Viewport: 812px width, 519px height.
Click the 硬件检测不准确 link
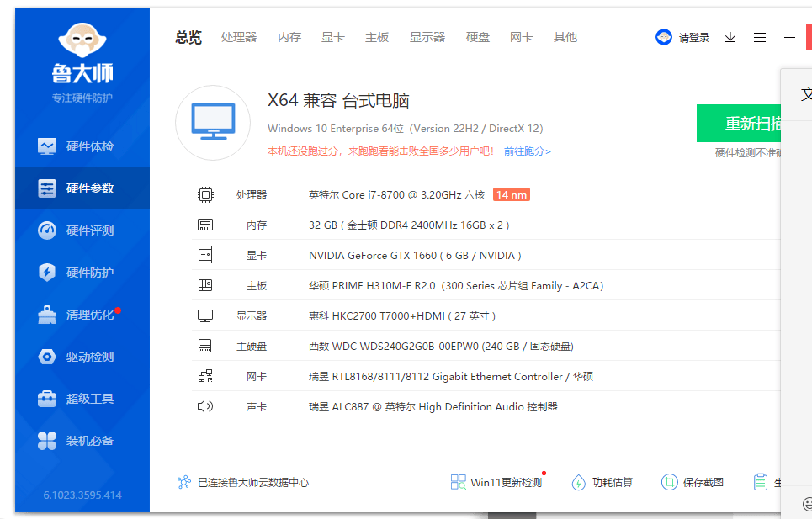coord(748,152)
